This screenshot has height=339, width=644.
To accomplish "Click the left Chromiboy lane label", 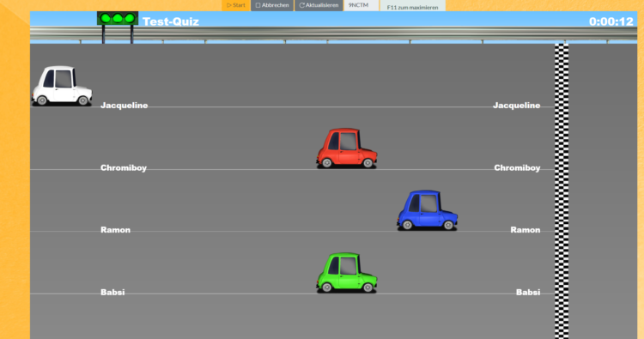I will pos(124,168).
